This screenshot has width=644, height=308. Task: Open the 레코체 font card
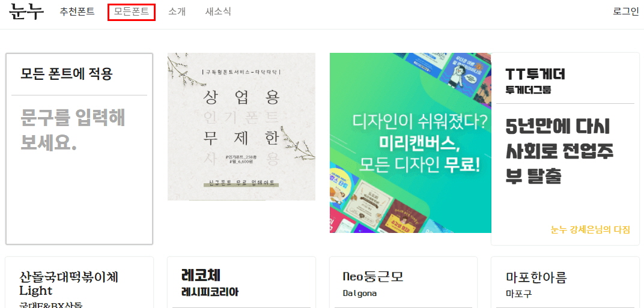(241, 283)
